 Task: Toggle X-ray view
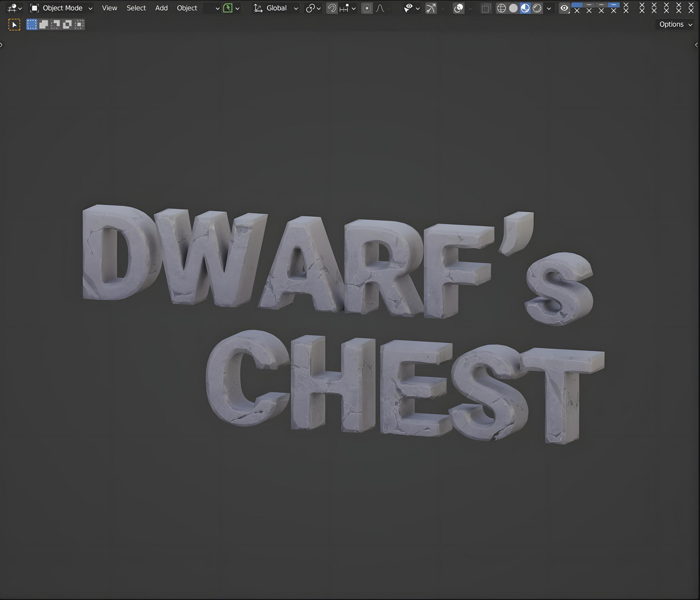[x=486, y=8]
